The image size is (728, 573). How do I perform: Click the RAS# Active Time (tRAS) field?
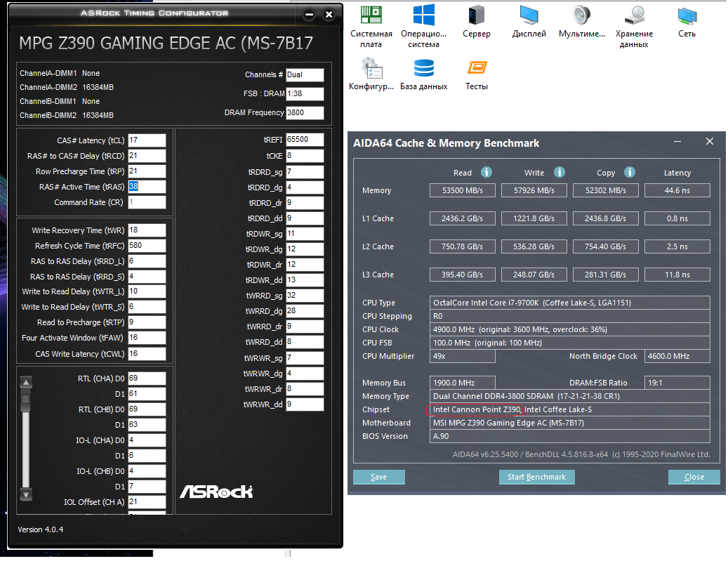[x=147, y=187]
